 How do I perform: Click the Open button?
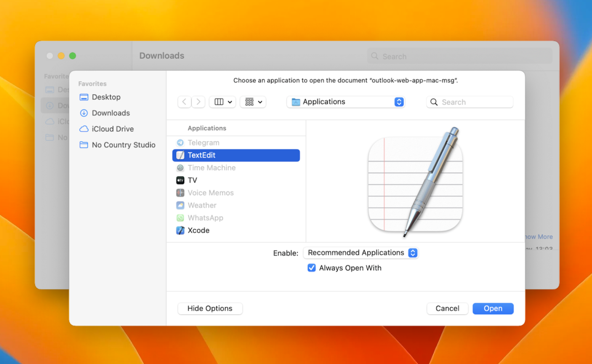click(493, 309)
